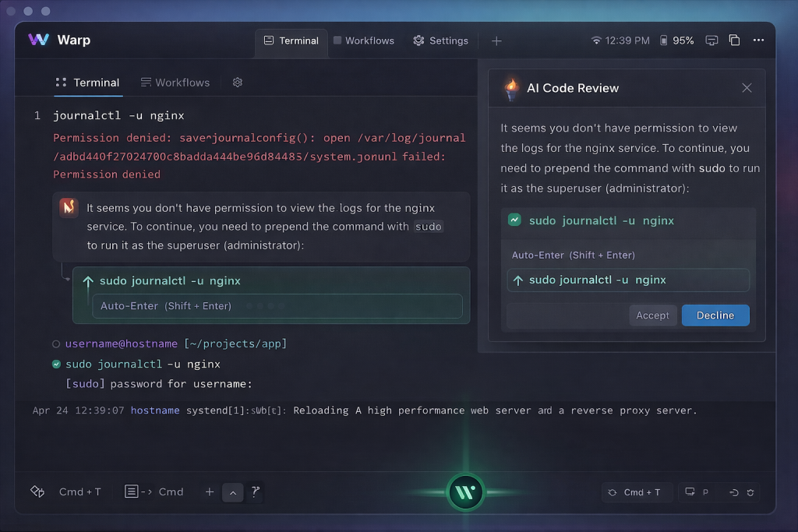
Task: Click the journalctl -u nginx command line
Action: click(118, 115)
